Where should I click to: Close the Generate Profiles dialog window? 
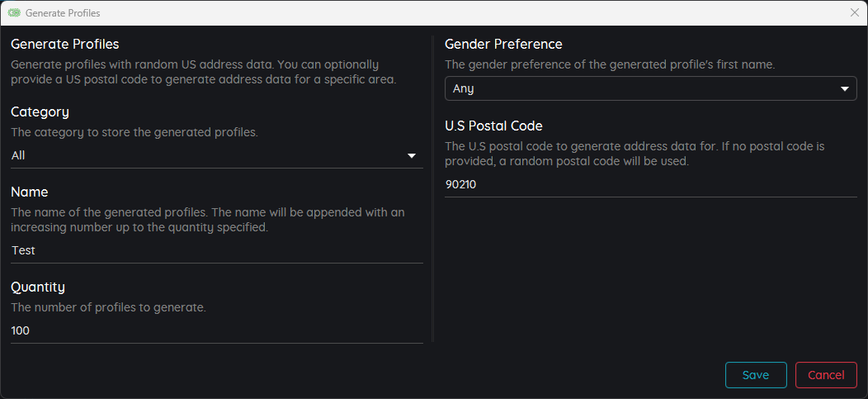click(x=855, y=13)
